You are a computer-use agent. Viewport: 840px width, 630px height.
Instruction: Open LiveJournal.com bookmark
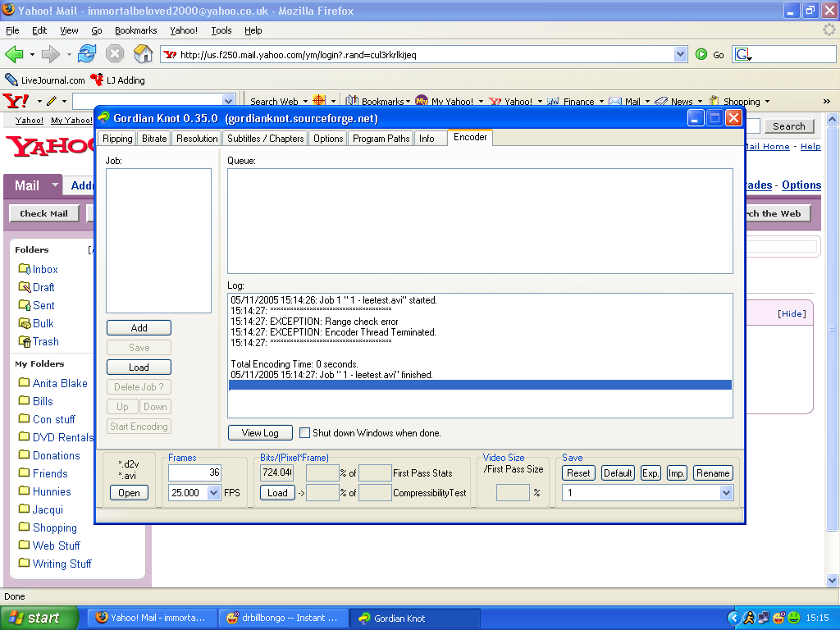(x=45, y=80)
